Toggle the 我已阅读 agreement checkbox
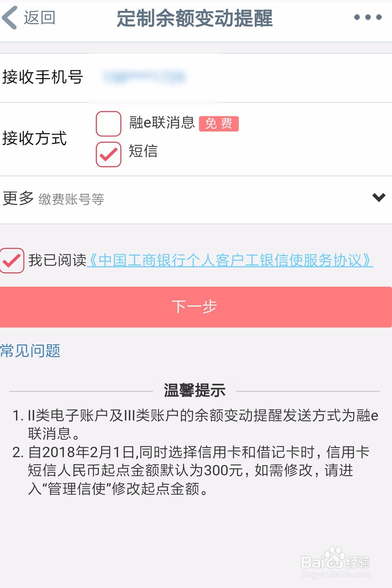 coord(12,261)
